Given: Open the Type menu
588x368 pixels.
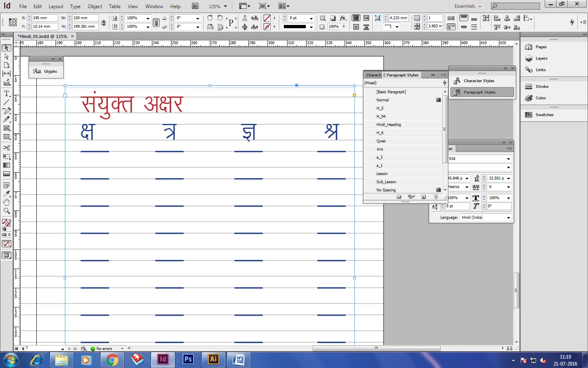Looking at the screenshot, I should pyautogui.click(x=75, y=7).
